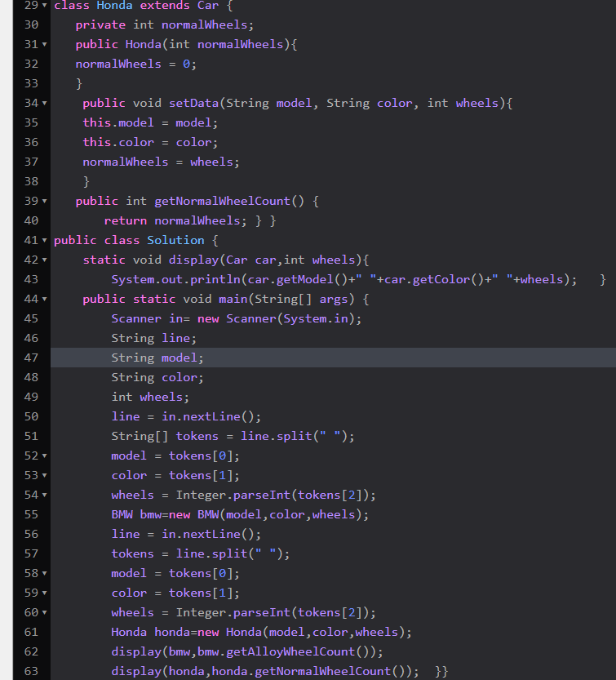616x680 pixels.
Task: Click 'int wheels;' declaration
Action: tap(150, 397)
